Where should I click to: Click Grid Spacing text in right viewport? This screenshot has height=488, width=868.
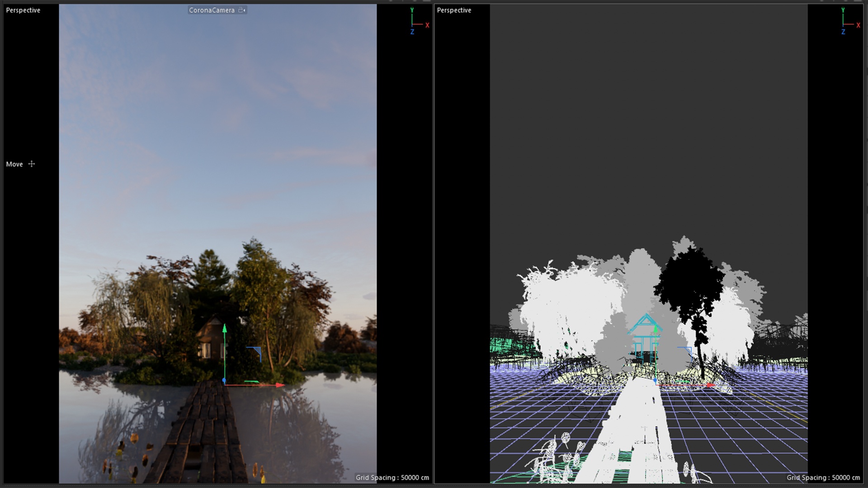(x=823, y=477)
